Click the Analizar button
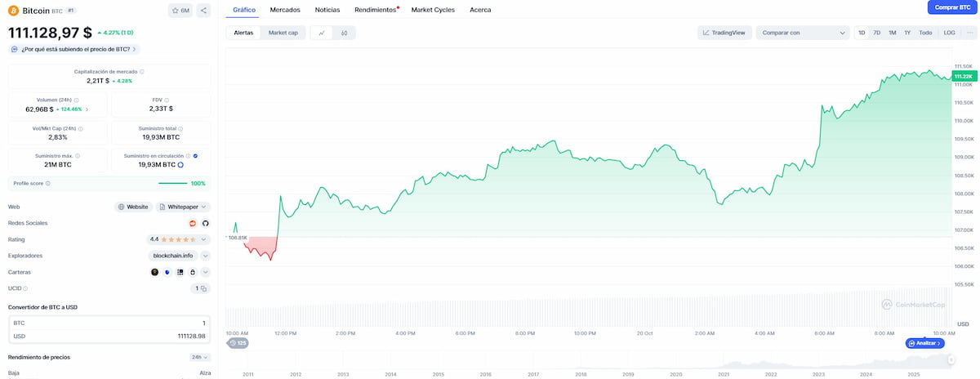 [925, 343]
